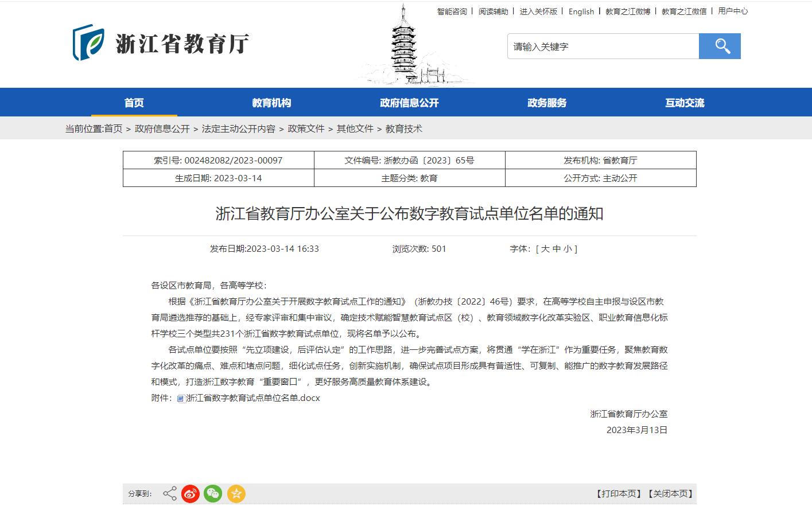The height and width of the screenshot is (526, 812).
Task: Set font size to large (大)
Action: pos(545,249)
